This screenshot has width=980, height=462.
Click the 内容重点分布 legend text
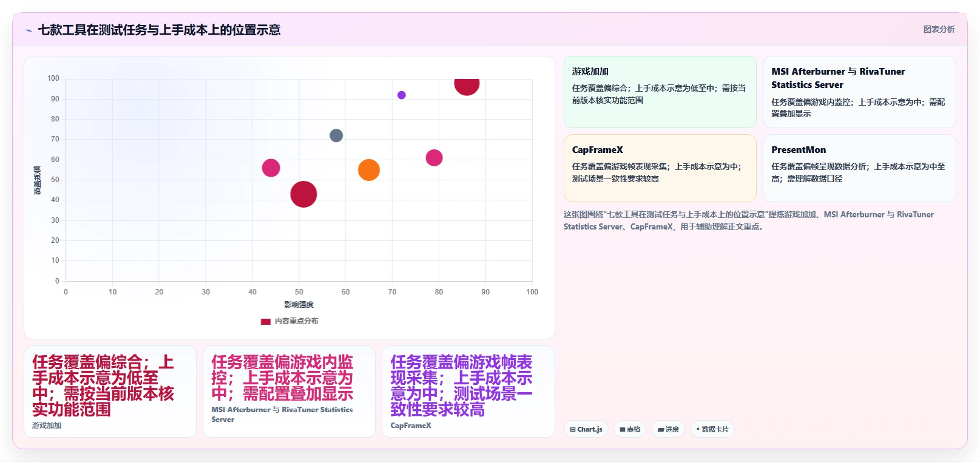point(297,321)
